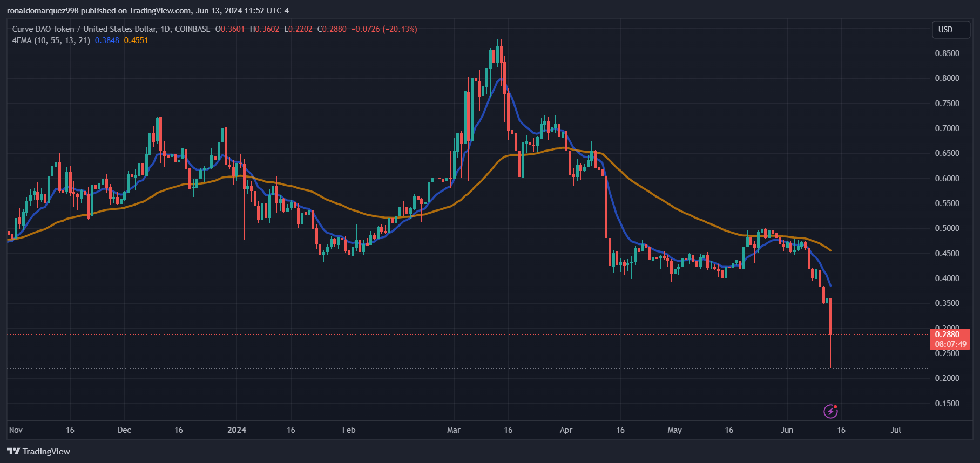Click the Nov label on time axis
Image resolution: width=980 pixels, height=463 pixels.
(x=16, y=430)
